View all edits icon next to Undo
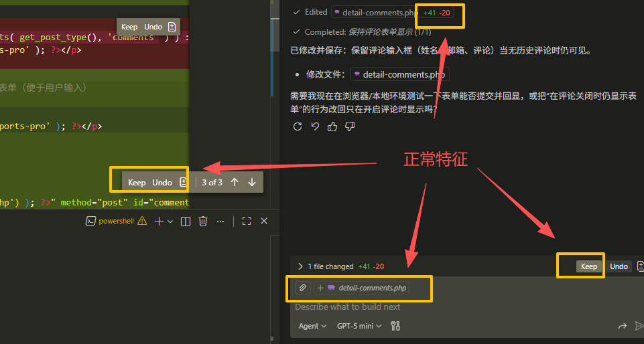Viewport: 644px width, 344px height. (x=640, y=266)
